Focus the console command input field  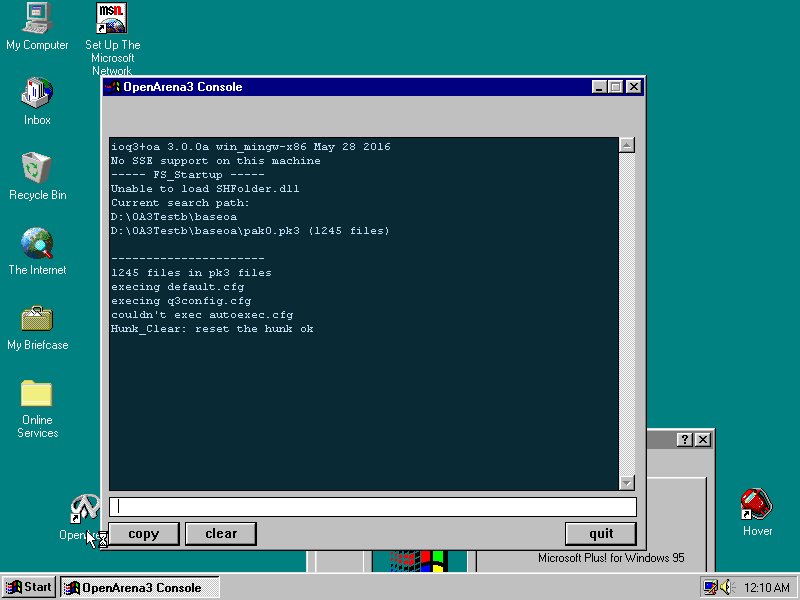click(x=372, y=507)
